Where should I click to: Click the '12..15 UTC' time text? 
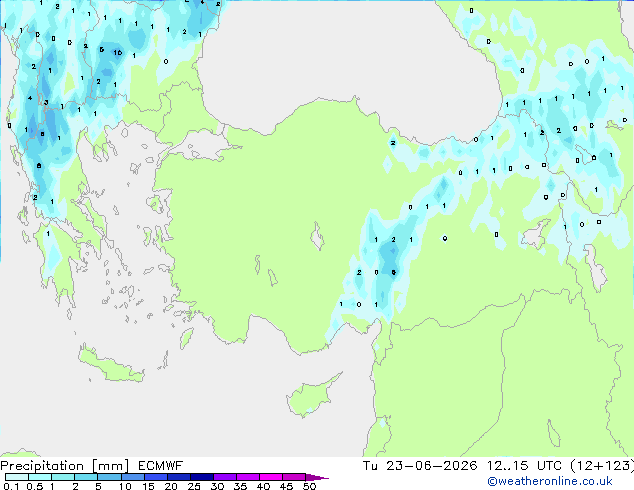[x=524, y=466]
